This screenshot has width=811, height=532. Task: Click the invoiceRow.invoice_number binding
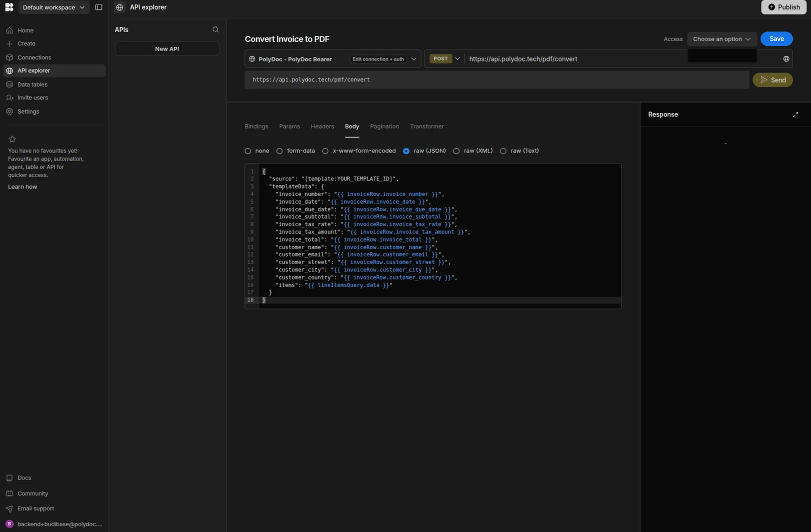[388, 194]
